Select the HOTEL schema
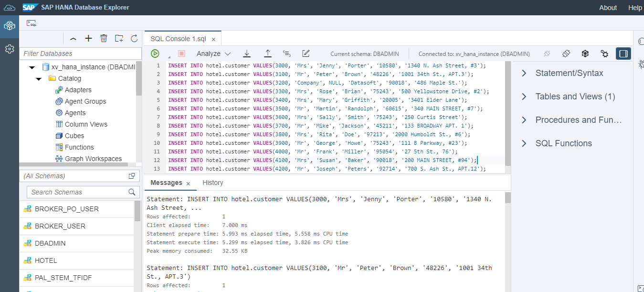This screenshot has height=292, width=644. (77, 260)
